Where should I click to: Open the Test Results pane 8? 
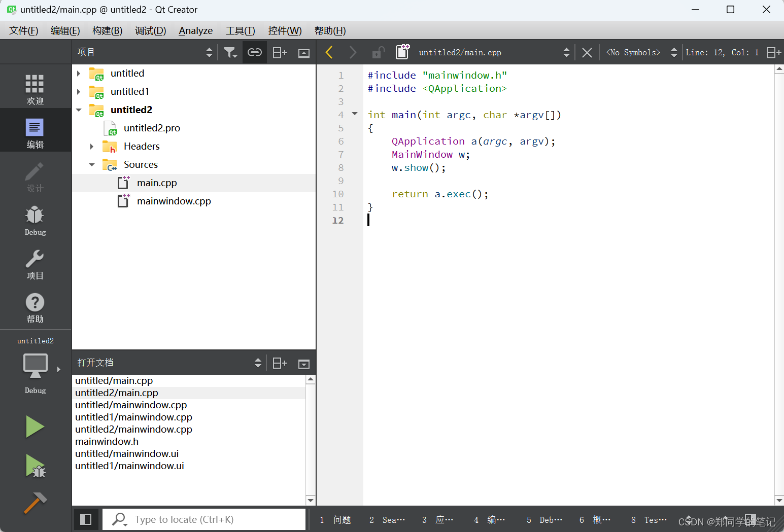649,519
